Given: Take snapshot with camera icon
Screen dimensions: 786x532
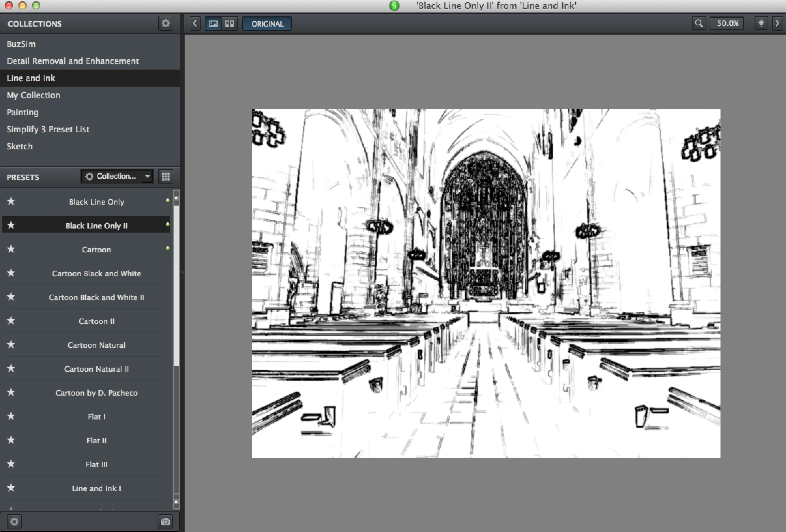Looking at the screenshot, I should click(x=165, y=522).
